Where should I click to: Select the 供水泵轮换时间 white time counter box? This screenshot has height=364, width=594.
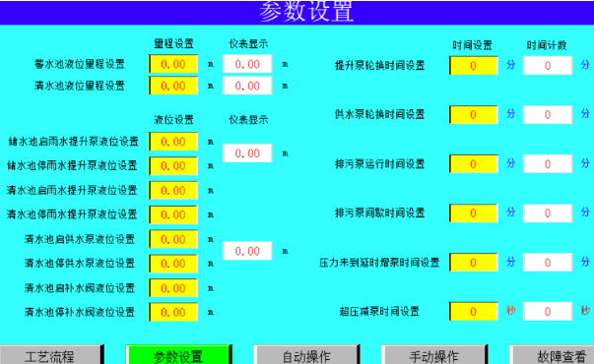(548, 115)
